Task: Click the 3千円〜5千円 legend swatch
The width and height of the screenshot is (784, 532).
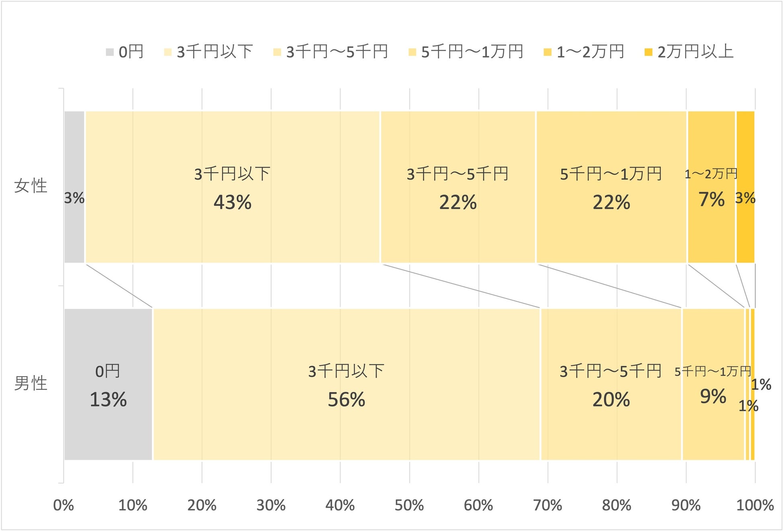Action: 277,52
